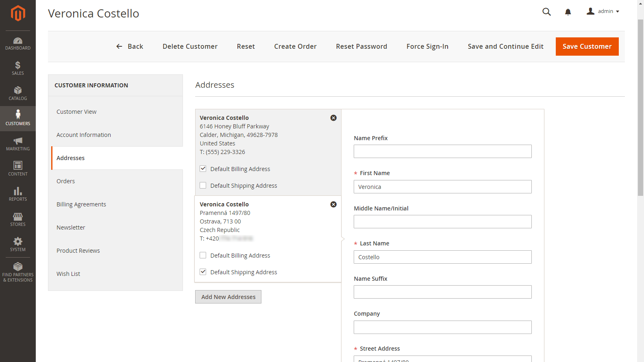Viewport: 644px width, 362px height.
Task: Open the Orders tab
Action: coord(117,181)
